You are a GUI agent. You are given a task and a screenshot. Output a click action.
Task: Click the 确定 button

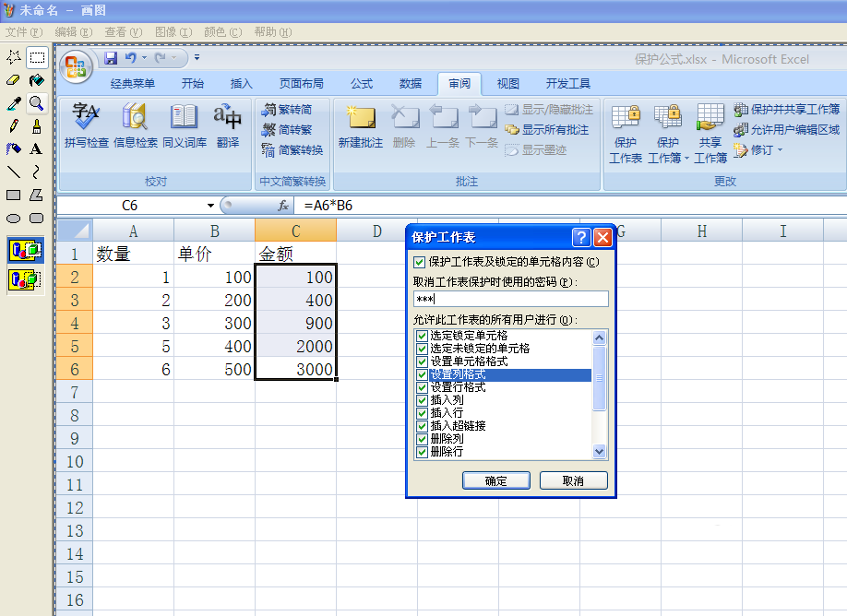coord(495,480)
